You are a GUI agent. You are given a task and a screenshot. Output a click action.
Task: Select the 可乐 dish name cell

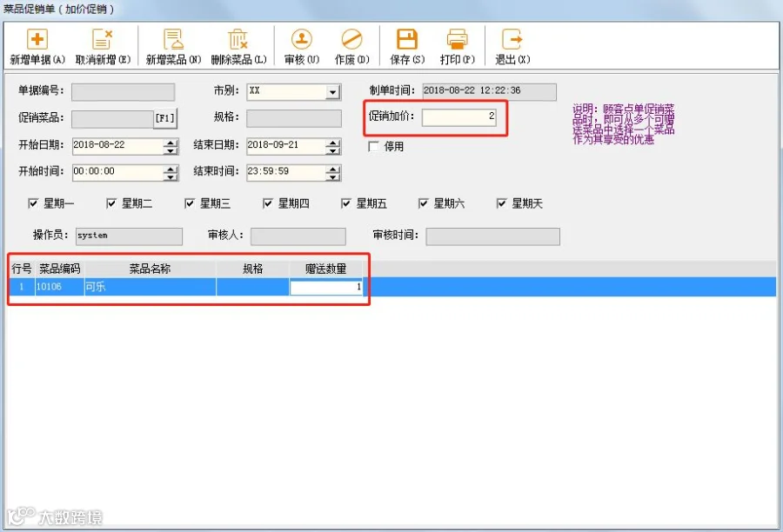[x=151, y=287]
